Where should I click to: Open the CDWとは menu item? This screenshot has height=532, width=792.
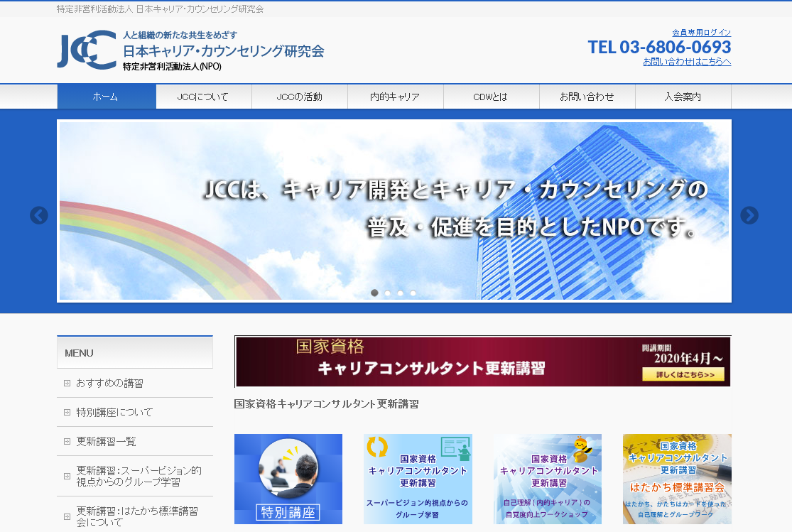click(492, 97)
